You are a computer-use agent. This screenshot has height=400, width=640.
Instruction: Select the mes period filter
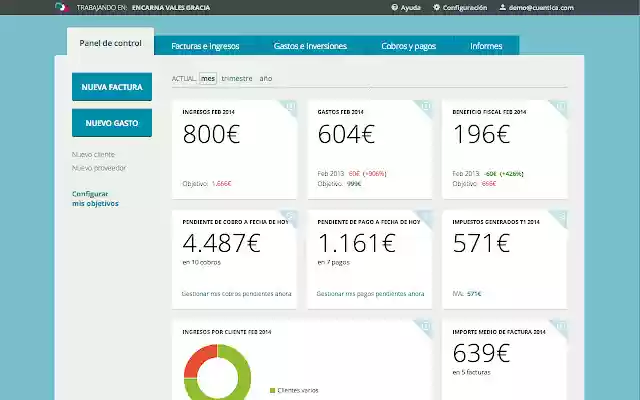click(208, 78)
